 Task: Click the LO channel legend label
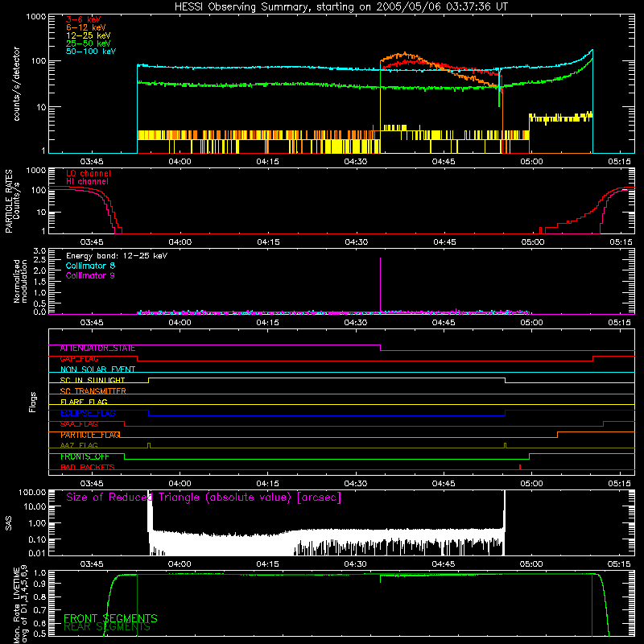[x=89, y=173]
